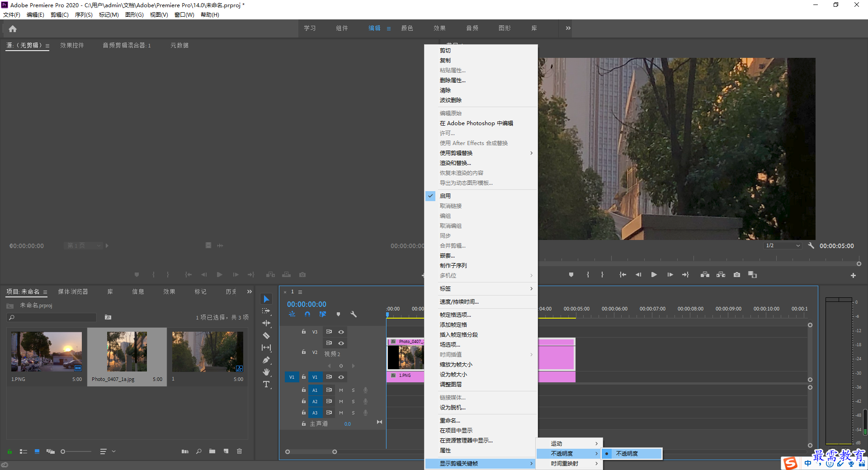Viewport: 868px width, 470px height.
Task: Click Go to In point in Program monitor
Action: 623,275
